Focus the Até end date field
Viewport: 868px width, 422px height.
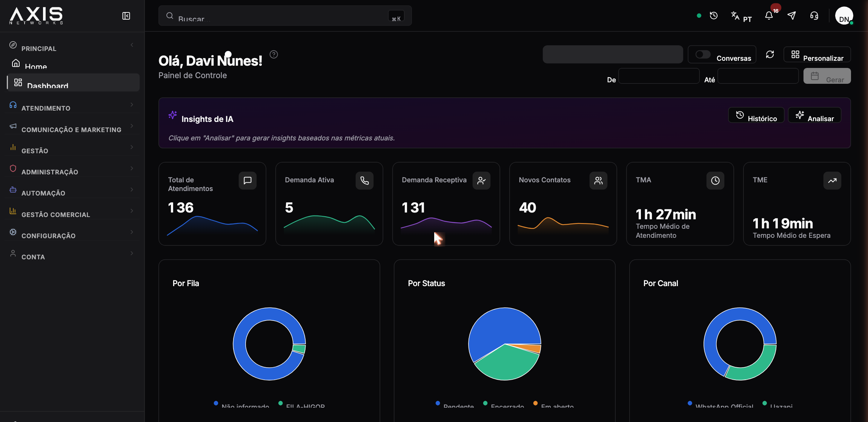coord(758,76)
